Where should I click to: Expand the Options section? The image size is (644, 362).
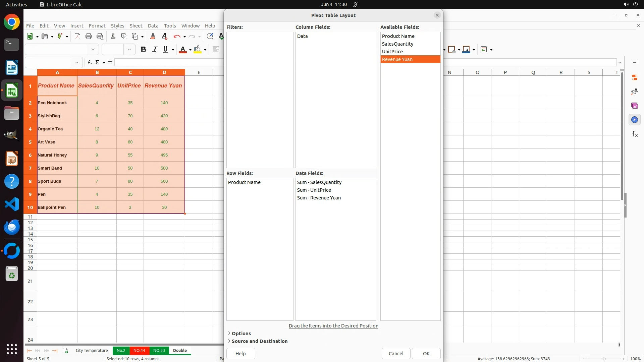(241, 333)
